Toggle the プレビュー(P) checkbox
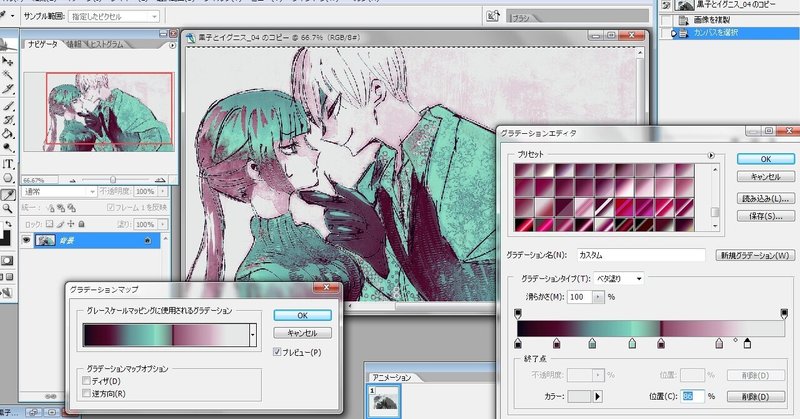Image resolution: width=800 pixels, height=419 pixels. 277,352
